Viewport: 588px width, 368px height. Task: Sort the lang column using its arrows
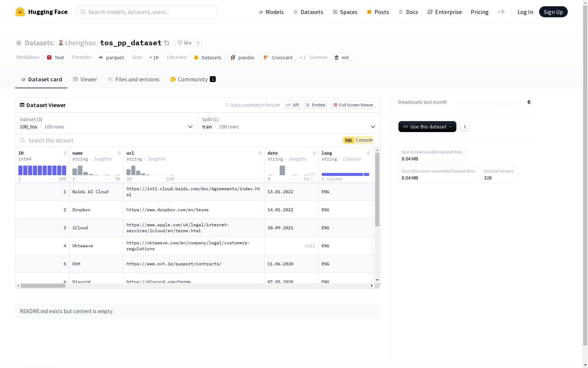pos(368,153)
